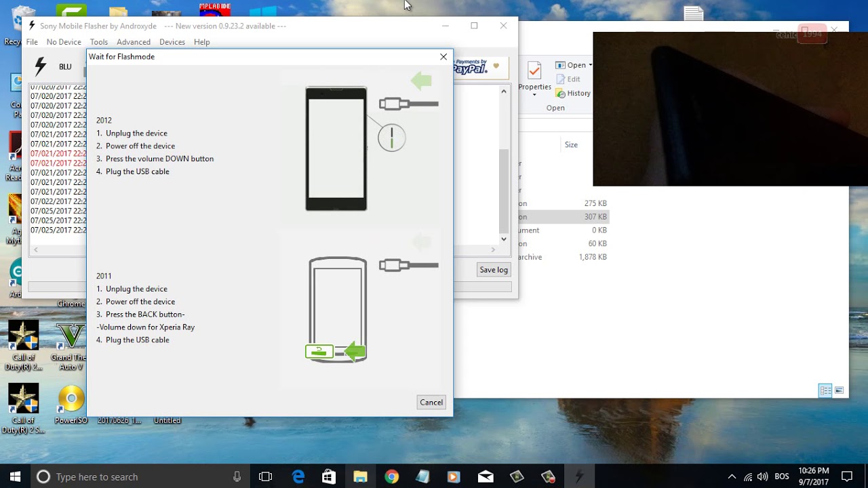Screen dimensions: 868x488
Task: Select the file row sized 307 KB
Action: tap(564, 217)
